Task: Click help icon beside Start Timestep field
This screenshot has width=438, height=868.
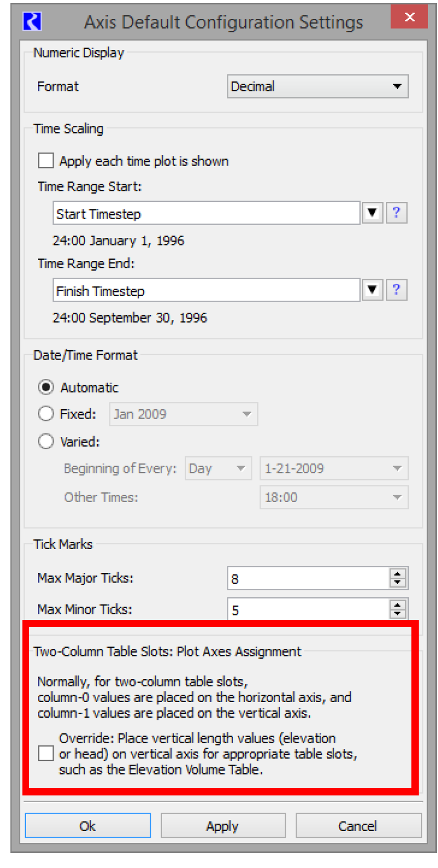Action: [x=396, y=213]
